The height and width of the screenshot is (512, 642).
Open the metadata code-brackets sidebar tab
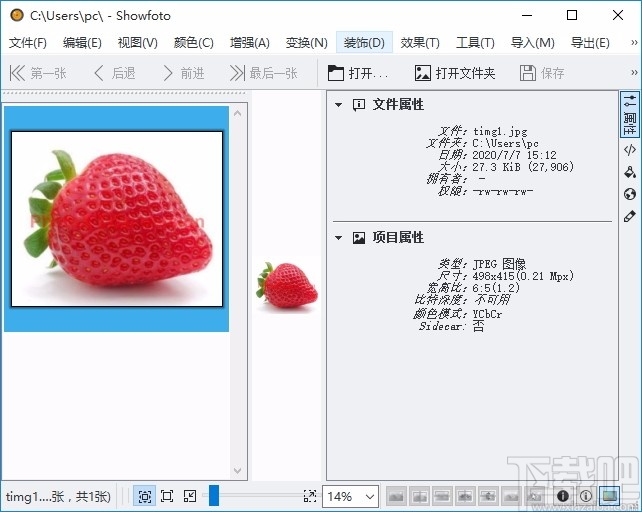tap(630, 150)
